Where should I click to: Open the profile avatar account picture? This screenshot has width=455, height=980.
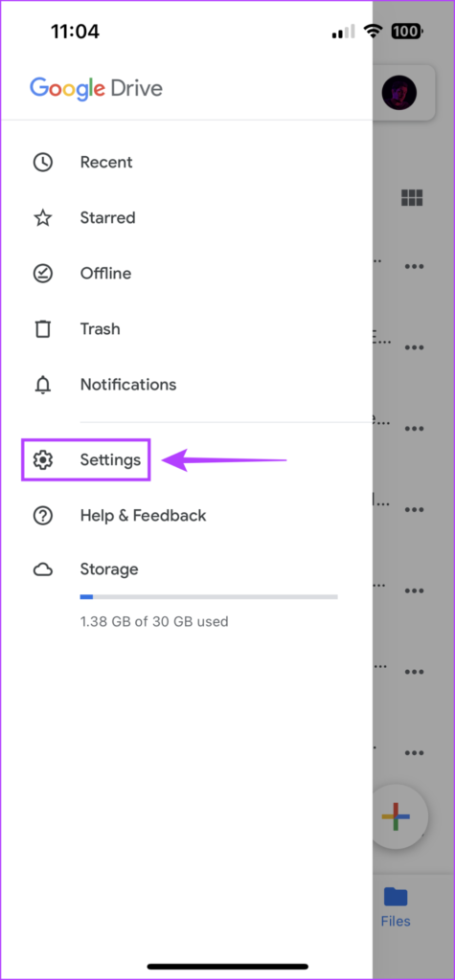[399, 93]
